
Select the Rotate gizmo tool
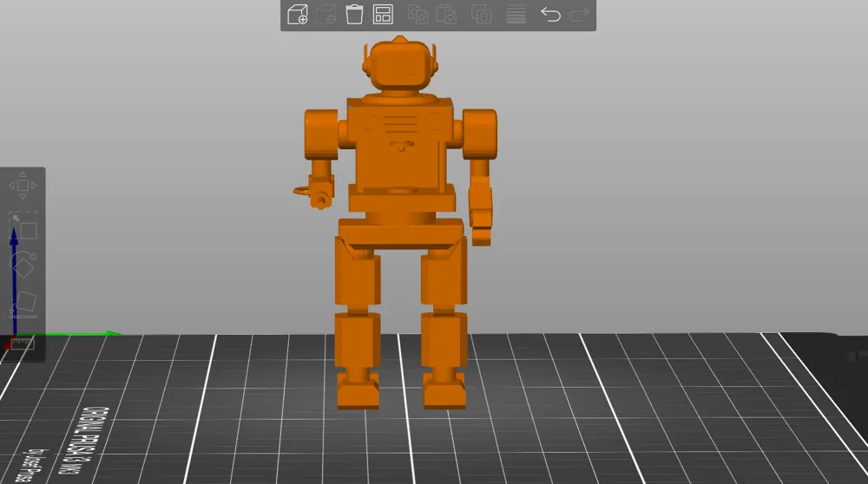(23, 265)
